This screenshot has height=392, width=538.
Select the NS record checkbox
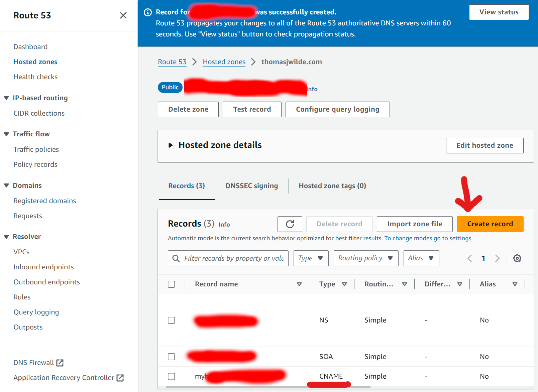[172, 320]
